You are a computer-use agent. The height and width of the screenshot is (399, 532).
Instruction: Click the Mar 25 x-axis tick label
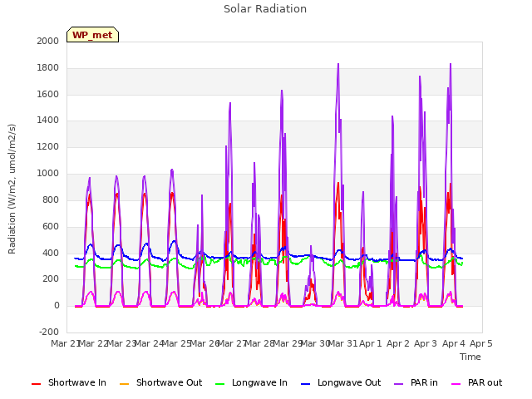176,343
